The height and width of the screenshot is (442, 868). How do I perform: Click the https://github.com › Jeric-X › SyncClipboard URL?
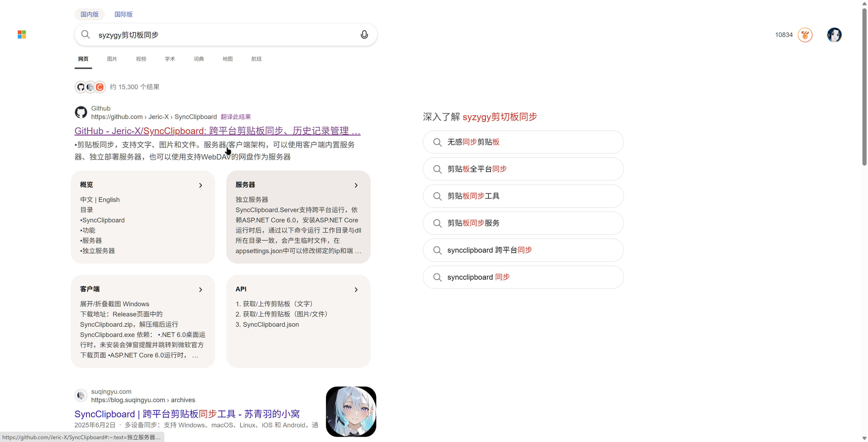pyautogui.click(x=154, y=117)
